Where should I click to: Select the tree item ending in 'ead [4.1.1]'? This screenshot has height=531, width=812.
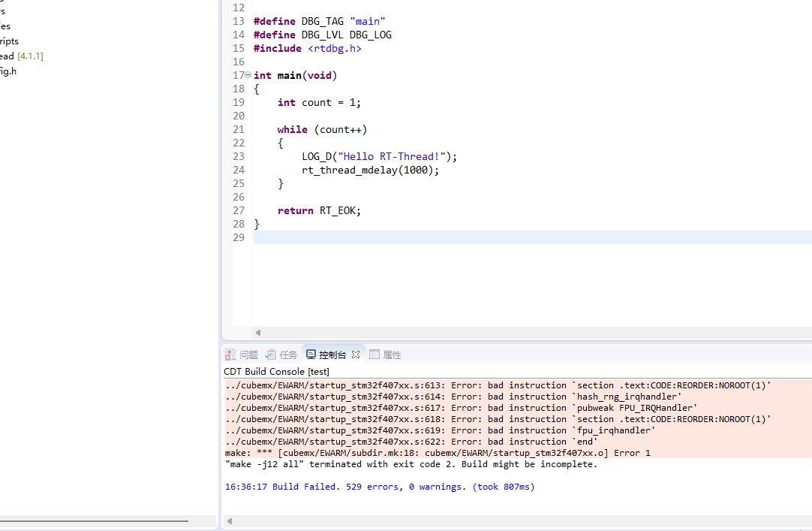(x=22, y=56)
